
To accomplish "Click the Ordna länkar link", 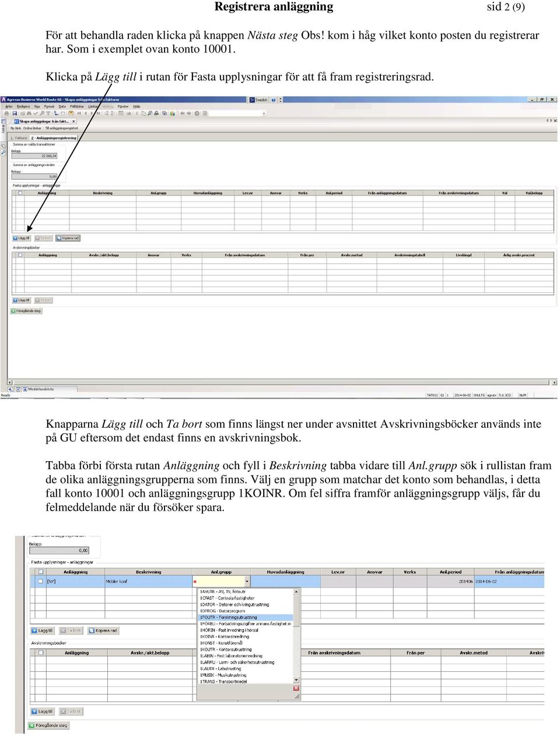I will coord(32,128).
